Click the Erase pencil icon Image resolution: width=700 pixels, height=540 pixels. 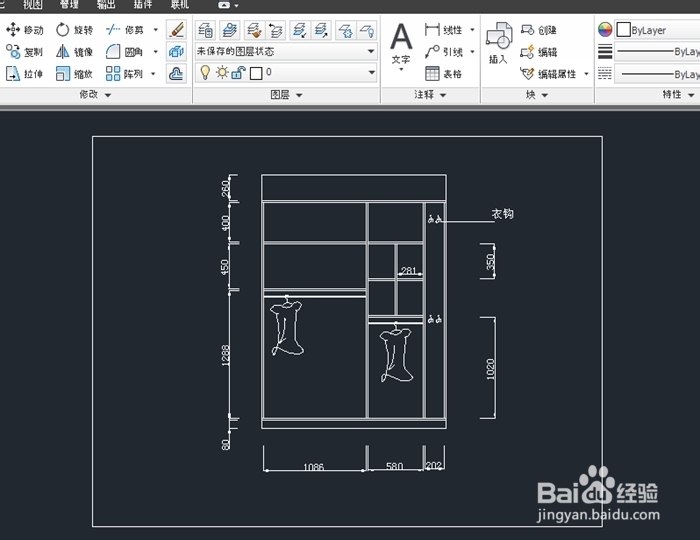click(176, 30)
